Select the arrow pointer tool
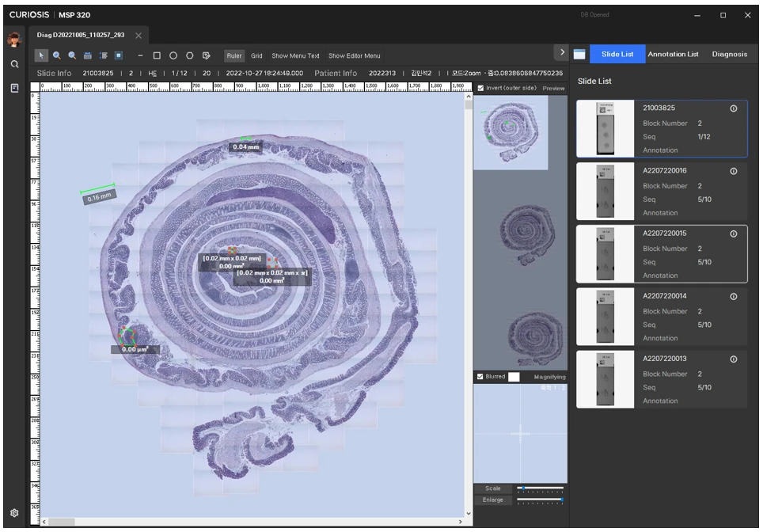The width and height of the screenshot is (763, 532). coord(41,55)
